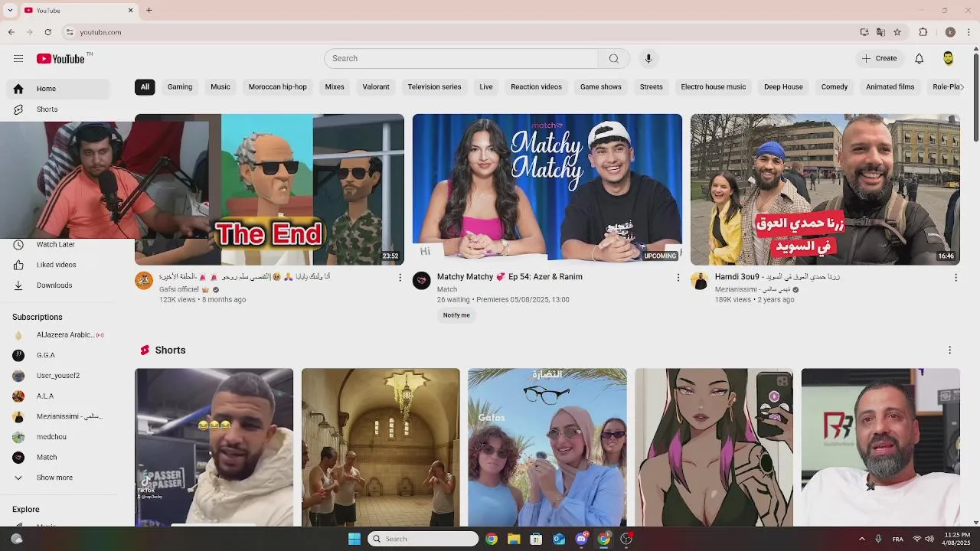Viewport: 980px width, 551px height.
Task: Click the Windows taskbar Search box
Action: [x=423, y=539]
